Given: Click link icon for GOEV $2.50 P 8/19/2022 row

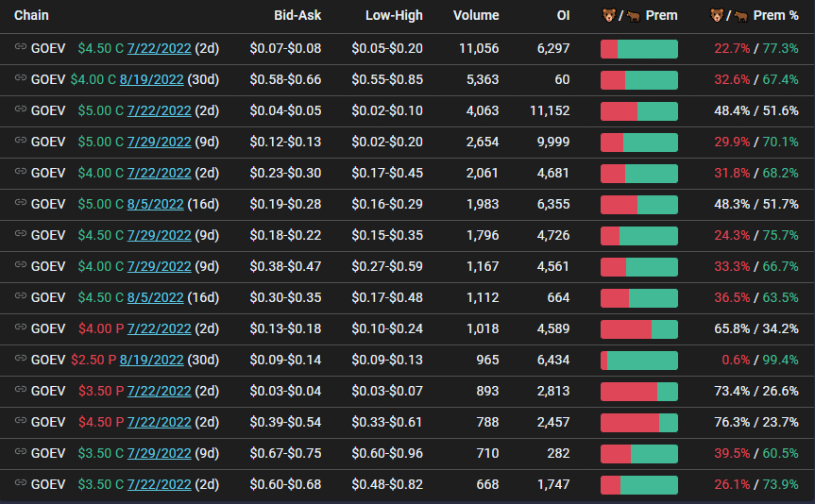Looking at the screenshot, I should point(20,359).
